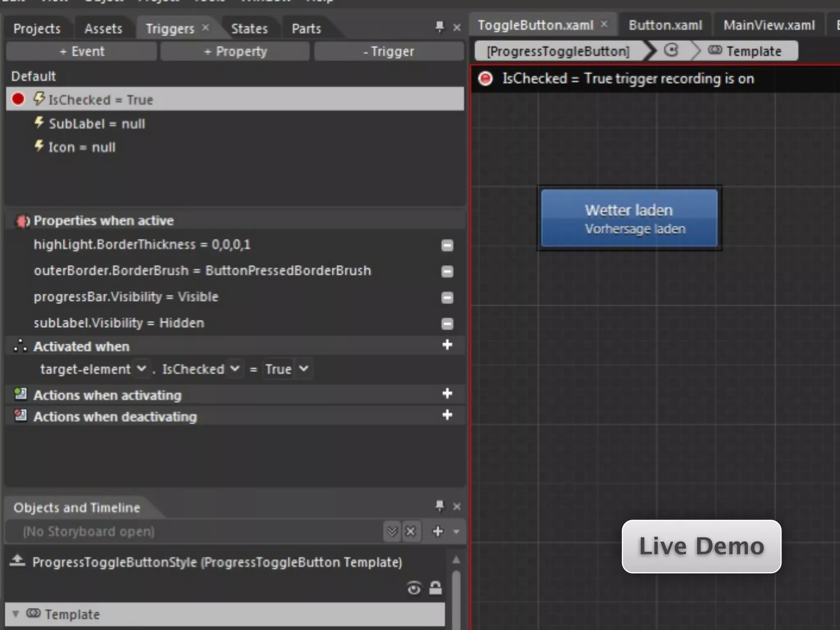The height and width of the screenshot is (630, 840).
Task: Pin the Objects and Timeline panel
Action: click(440, 506)
